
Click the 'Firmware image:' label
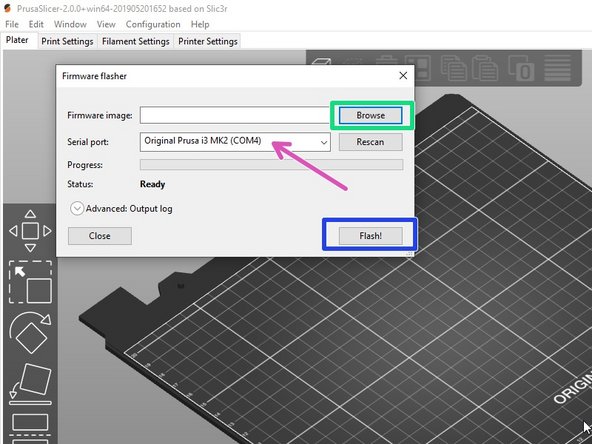[x=100, y=115]
